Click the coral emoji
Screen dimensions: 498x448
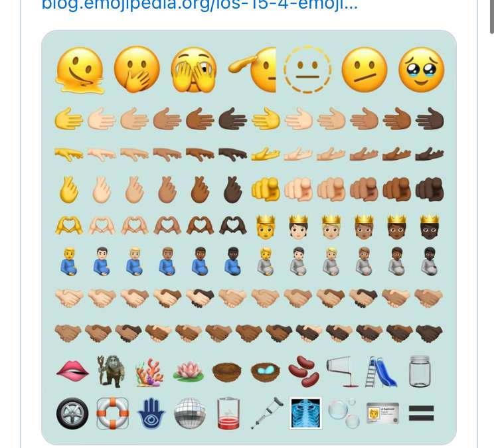coord(149,373)
